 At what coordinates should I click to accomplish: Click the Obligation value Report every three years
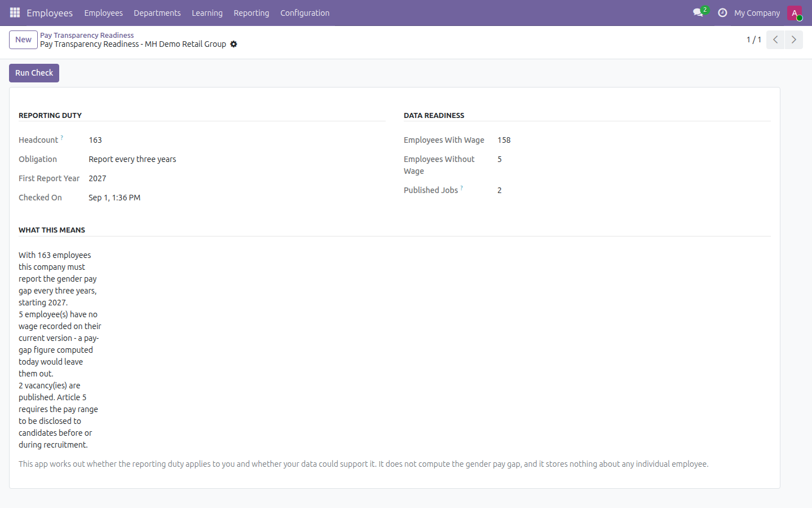132,159
